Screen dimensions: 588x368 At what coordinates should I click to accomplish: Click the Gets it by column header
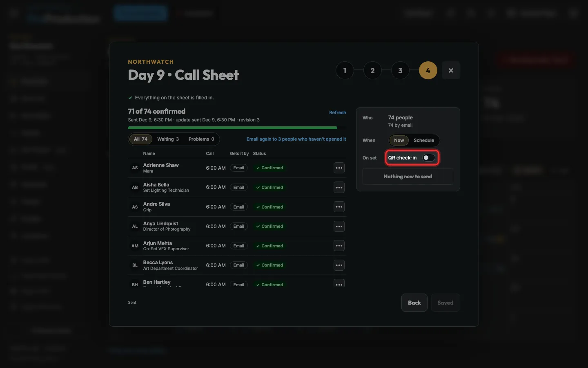pyautogui.click(x=239, y=154)
